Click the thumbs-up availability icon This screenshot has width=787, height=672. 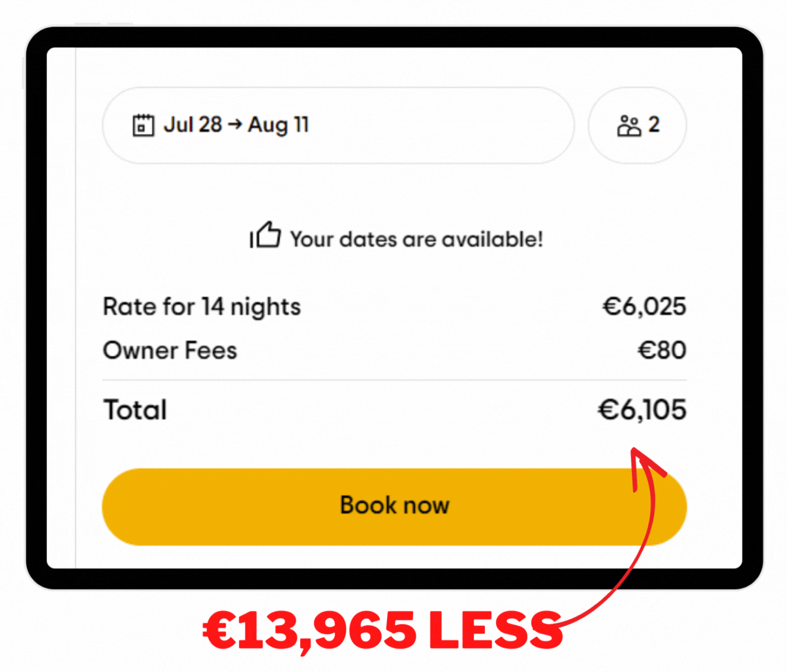point(266,236)
